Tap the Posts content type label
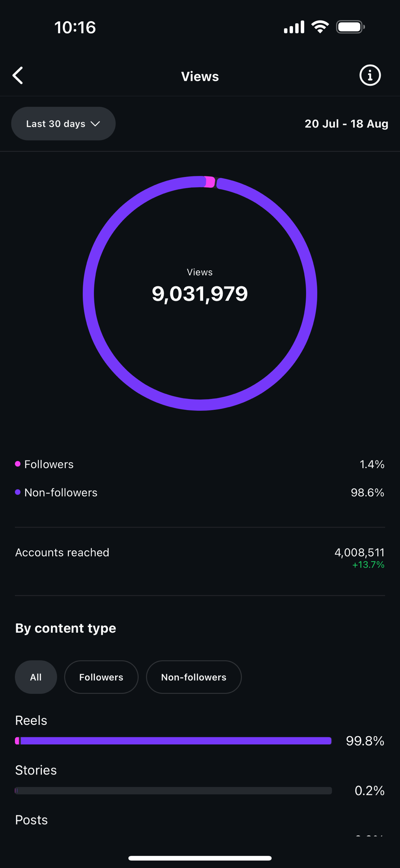The image size is (400, 868). coord(31,820)
